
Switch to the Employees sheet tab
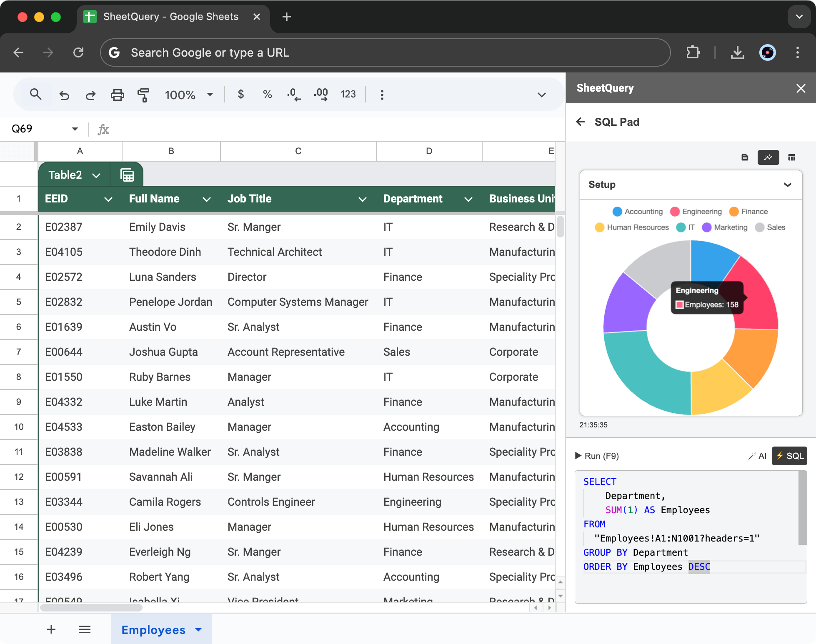point(153,630)
